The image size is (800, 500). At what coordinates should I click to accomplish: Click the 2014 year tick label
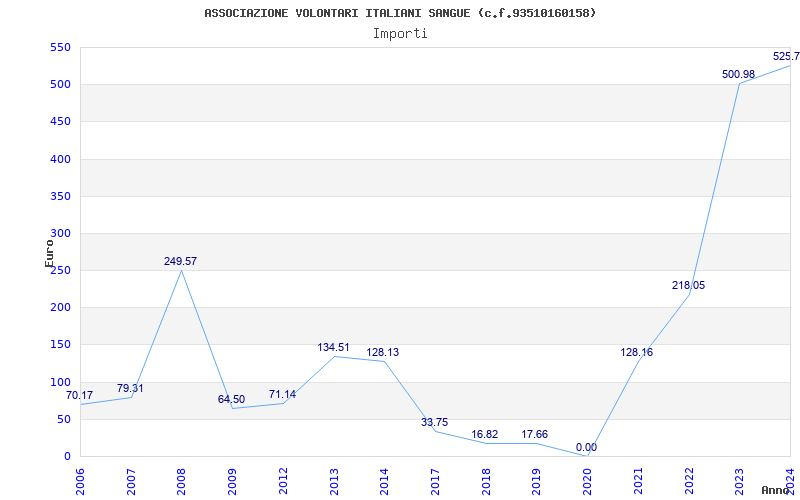coord(385,481)
